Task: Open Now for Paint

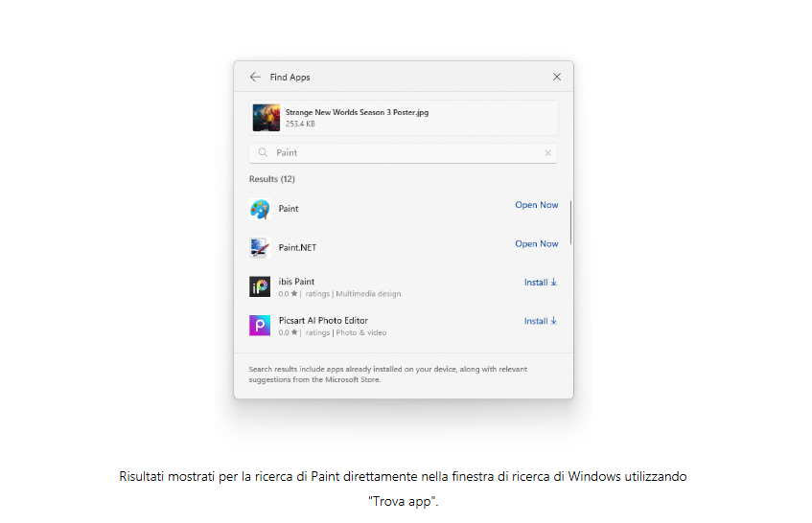Action: pos(537,205)
